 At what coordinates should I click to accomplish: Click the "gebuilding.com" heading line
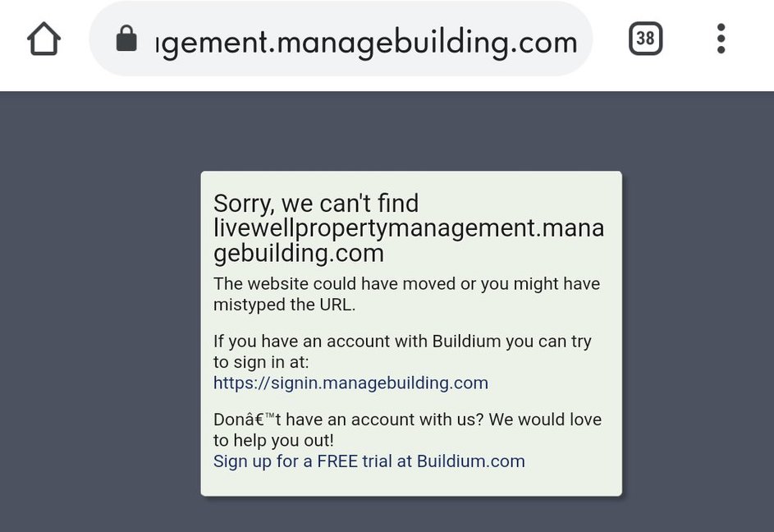point(299,254)
